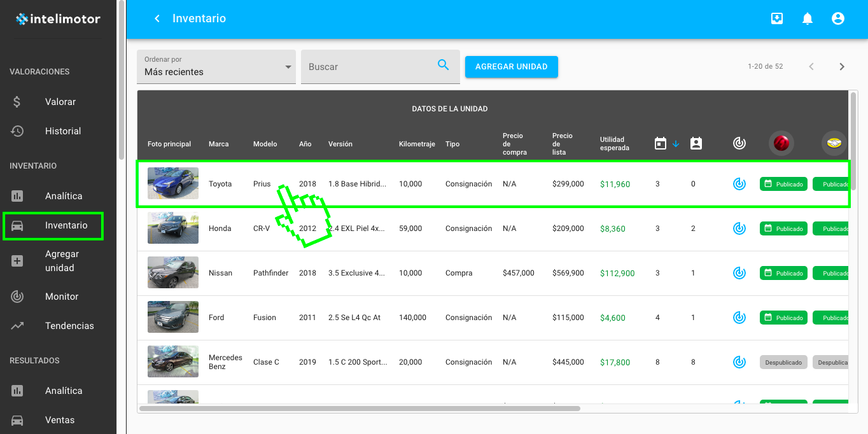This screenshot has width=868, height=434.
Task: Go back using the header arrow
Action: (x=157, y=18)
